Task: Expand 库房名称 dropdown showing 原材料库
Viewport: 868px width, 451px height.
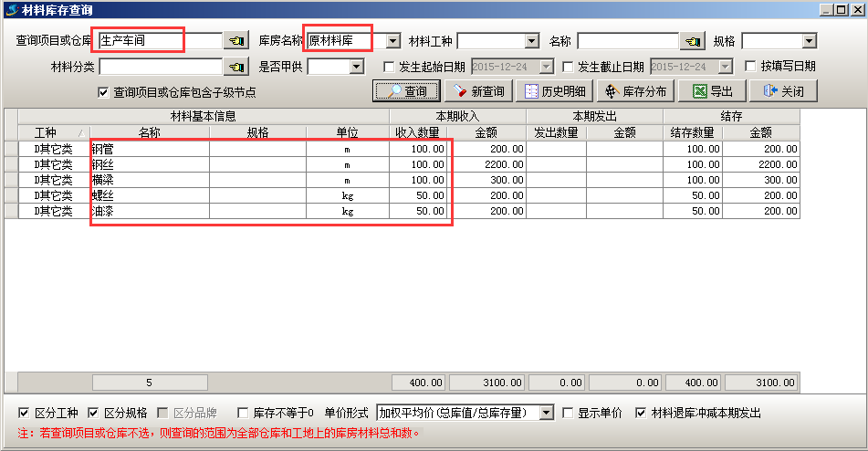Action: (x=392, y=41)
